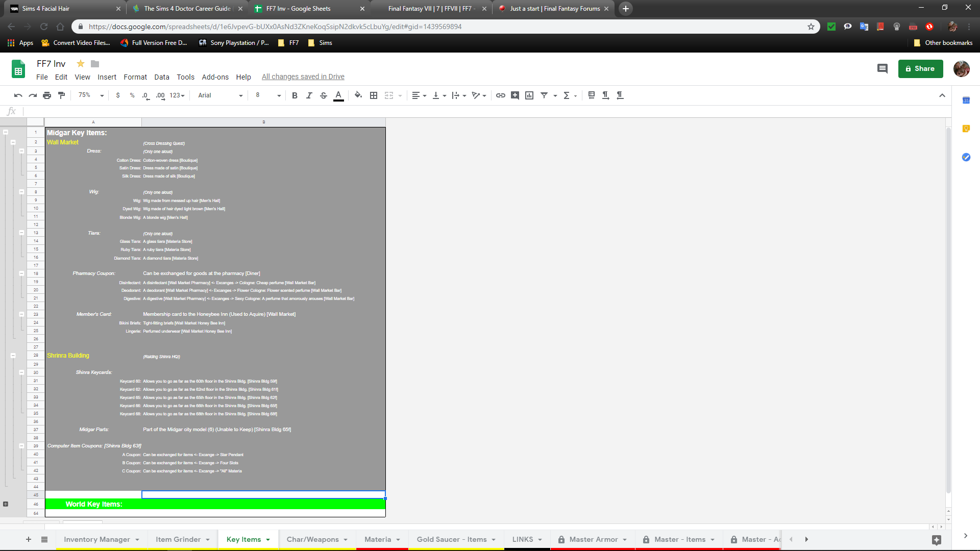Open the text wrapping dropdown
Screen dimensions: 980x551
459,95
